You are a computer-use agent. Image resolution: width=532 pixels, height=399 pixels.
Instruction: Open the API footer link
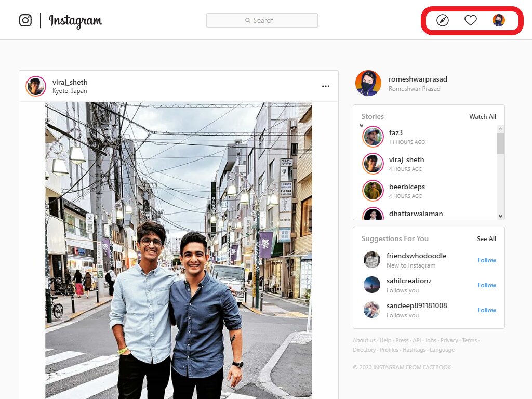point(417,340)
